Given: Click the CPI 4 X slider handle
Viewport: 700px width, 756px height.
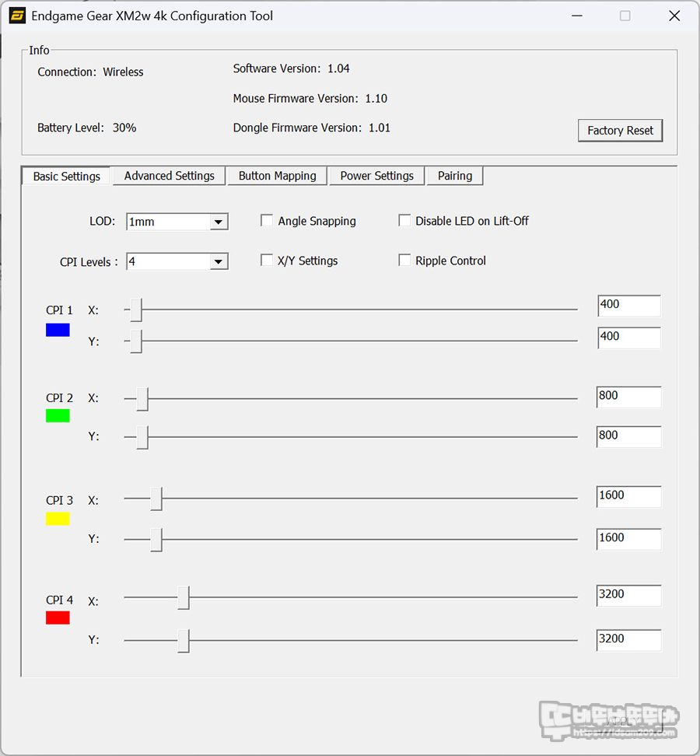Looking at the screenshot, I should (184, 598).
